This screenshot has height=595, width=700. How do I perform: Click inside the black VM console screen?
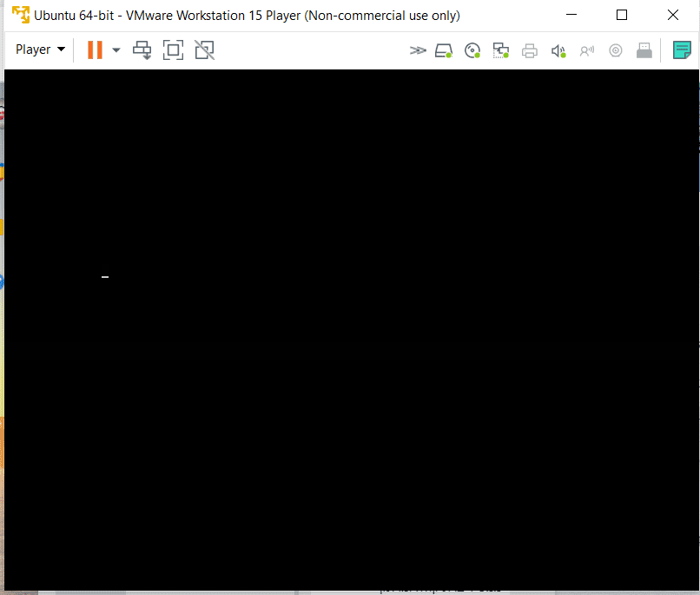point(352,329)
